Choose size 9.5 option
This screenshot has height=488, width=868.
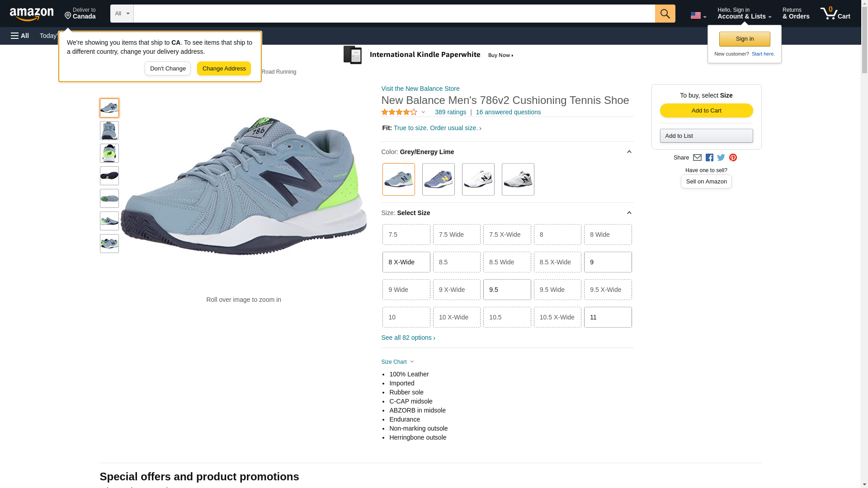[507, 290]
